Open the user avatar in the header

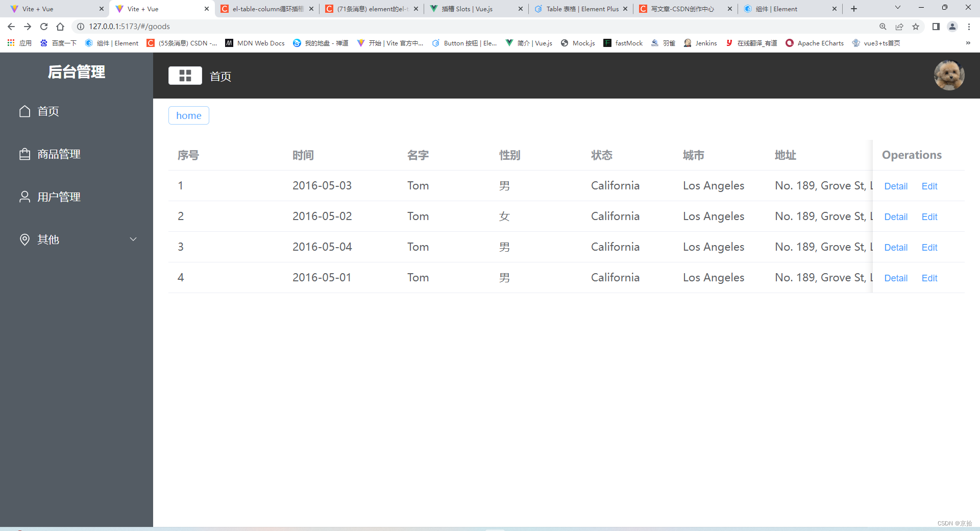(949, 76)
